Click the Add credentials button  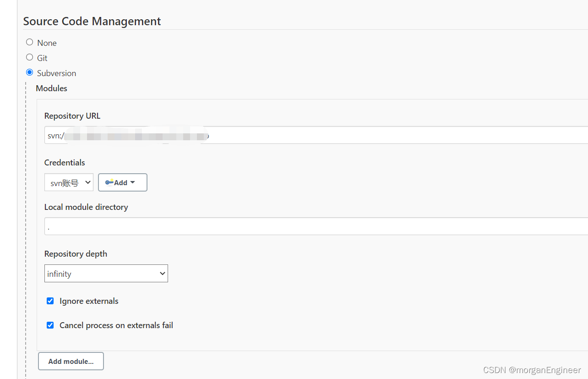coord(123,182)
